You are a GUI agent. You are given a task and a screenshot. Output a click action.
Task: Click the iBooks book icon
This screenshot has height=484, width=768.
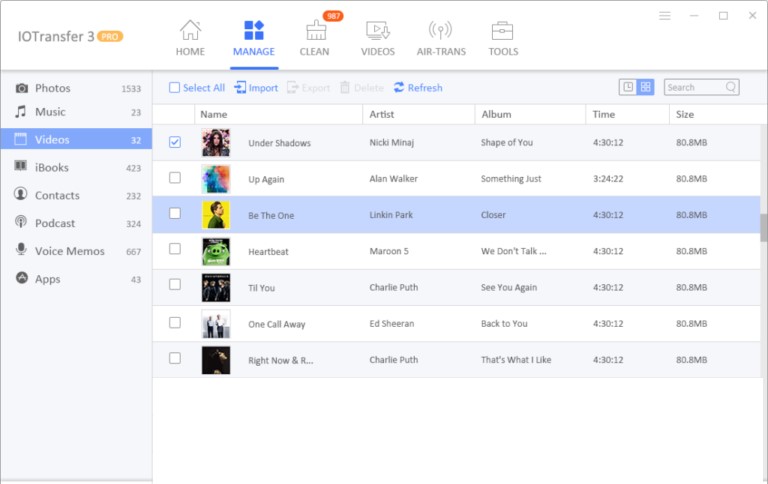click(21, 165)
